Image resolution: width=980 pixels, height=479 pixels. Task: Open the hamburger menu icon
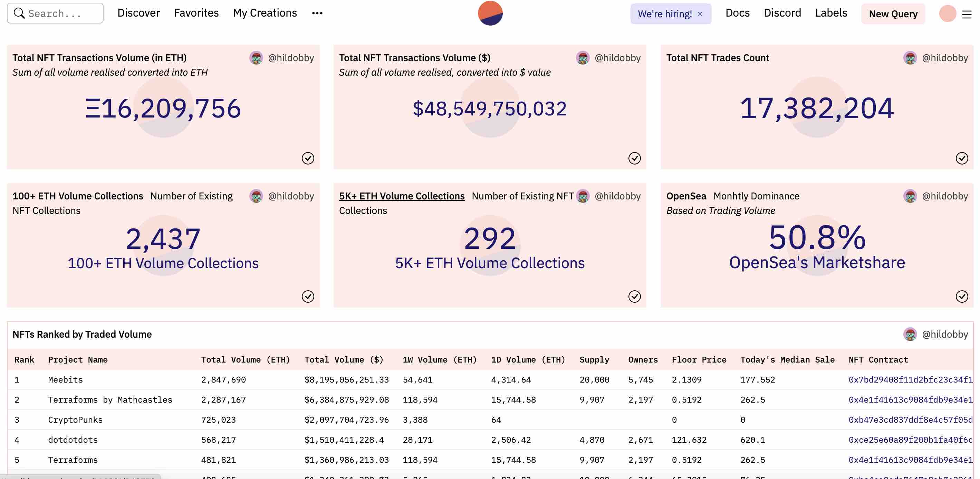pyautogui.click(x=967, y=15)
